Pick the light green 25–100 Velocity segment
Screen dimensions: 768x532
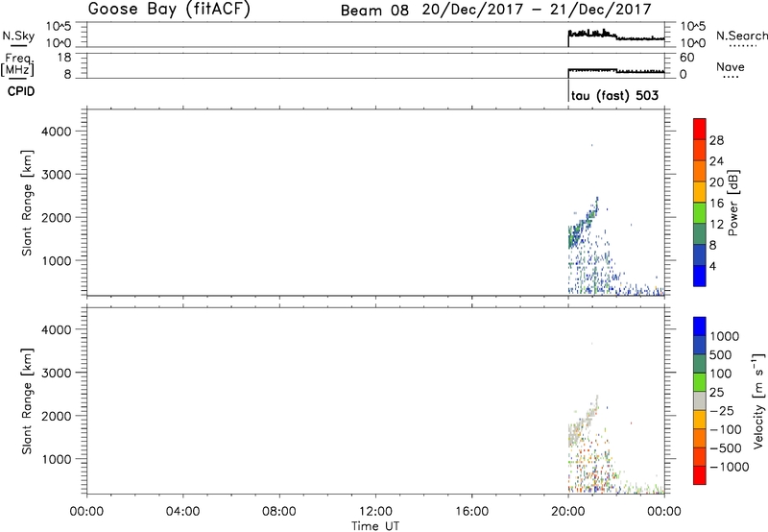tap(700, 382)
